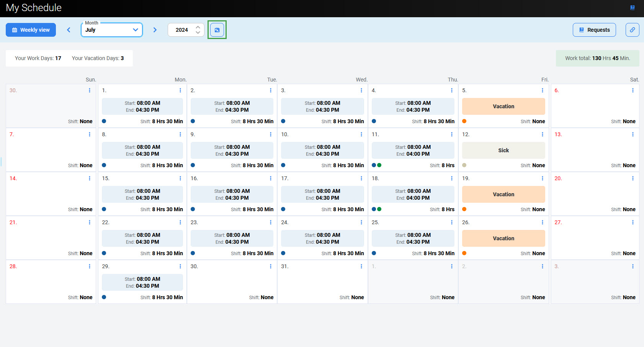Click the green dot on July 11
Image resolution: width=644 pixels, height=347 pixels.
(379, 165)
